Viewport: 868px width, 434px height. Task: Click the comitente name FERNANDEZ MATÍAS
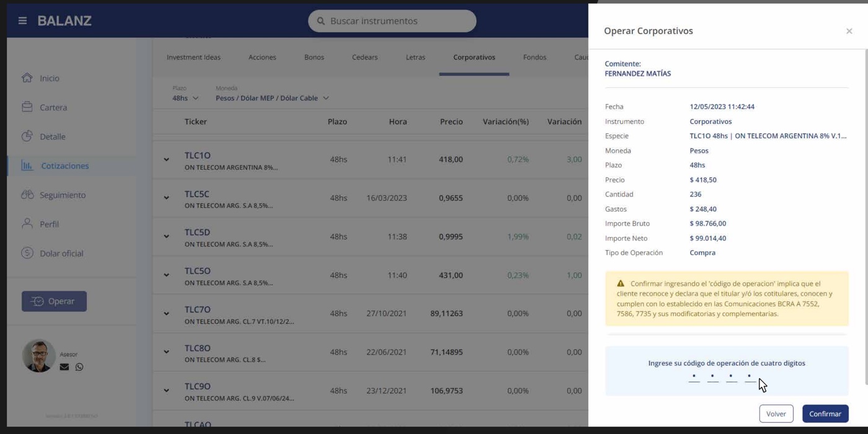pos(638,73)
